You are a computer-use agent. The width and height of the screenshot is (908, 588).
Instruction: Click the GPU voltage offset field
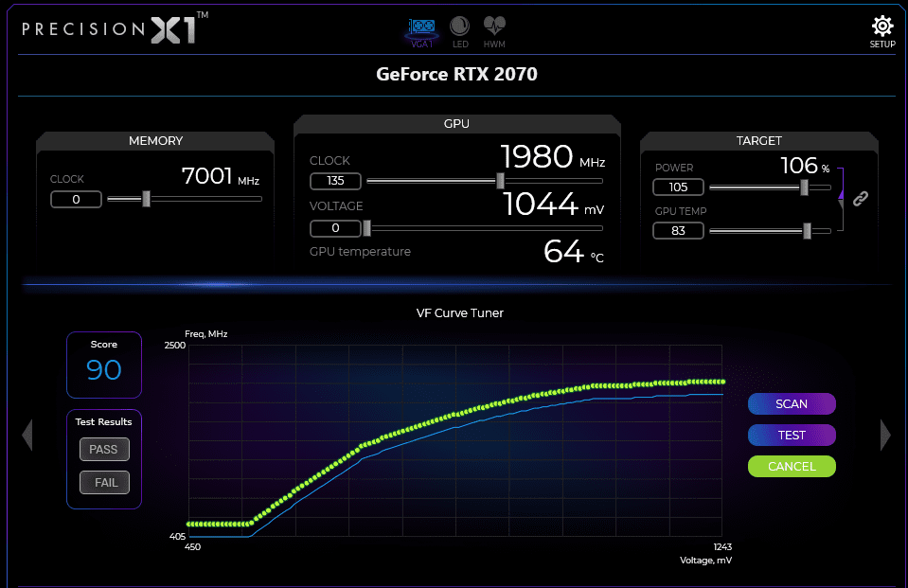(335, 228)
